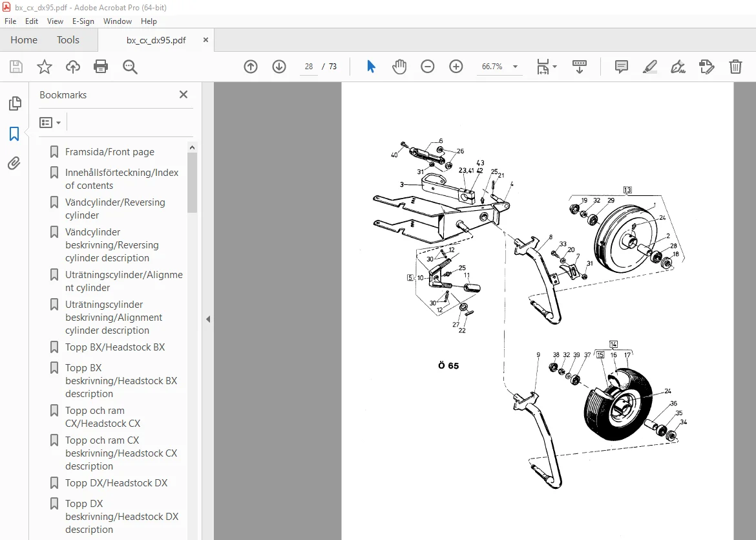The width and height of the screenshot is (756, 540).
Task: Go to previous page arrow
Action: pyautogui.click(x=251, y=67)
